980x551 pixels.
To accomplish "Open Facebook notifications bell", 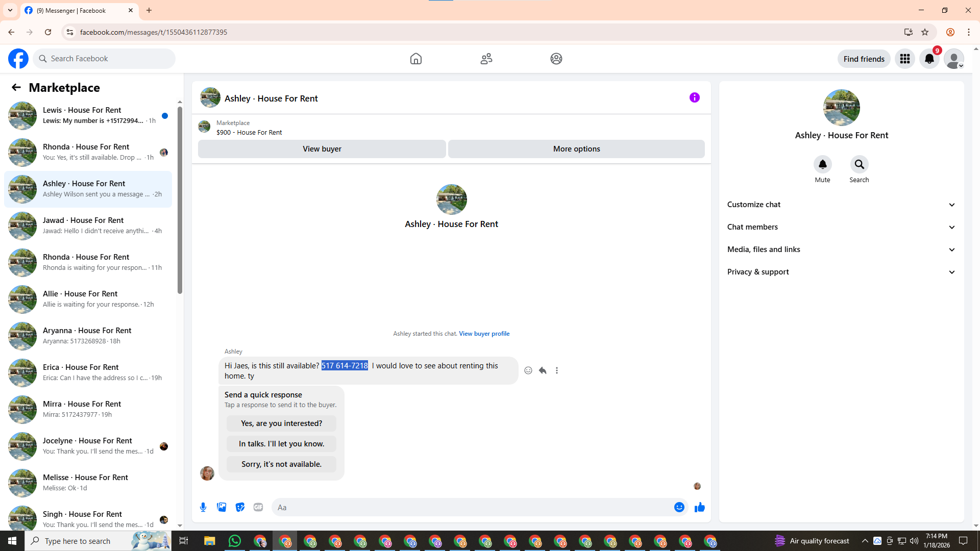I will (x=929, y=59).
